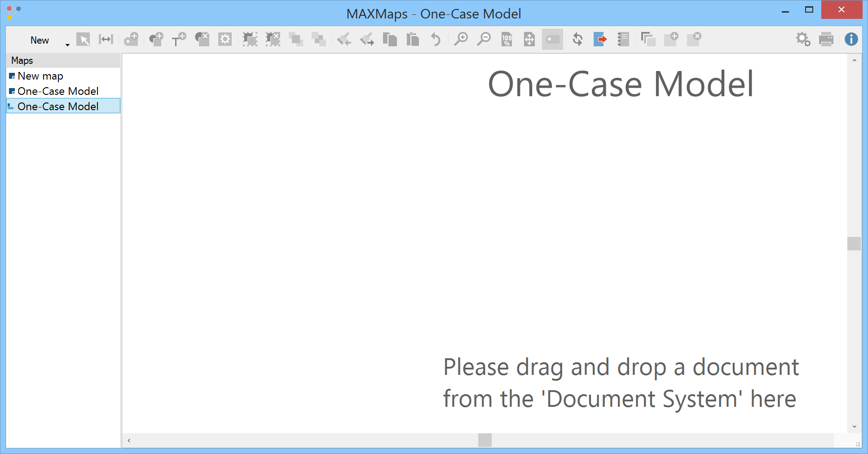Open the New button dropdown arrow
The width and height of the screenshot is (868, 454).
(x=67, y=45)
